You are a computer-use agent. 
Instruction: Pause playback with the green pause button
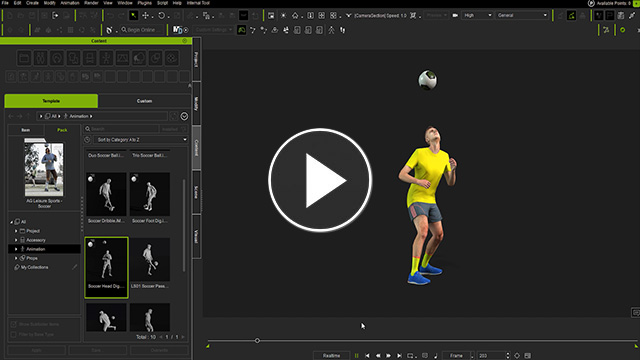[356, 356]
